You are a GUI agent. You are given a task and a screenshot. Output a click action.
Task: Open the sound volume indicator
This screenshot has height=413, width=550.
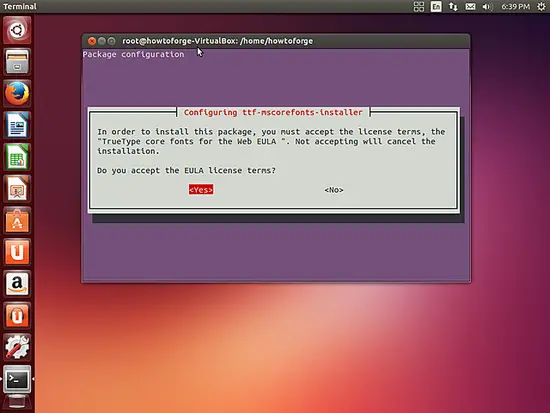point(487,7)
